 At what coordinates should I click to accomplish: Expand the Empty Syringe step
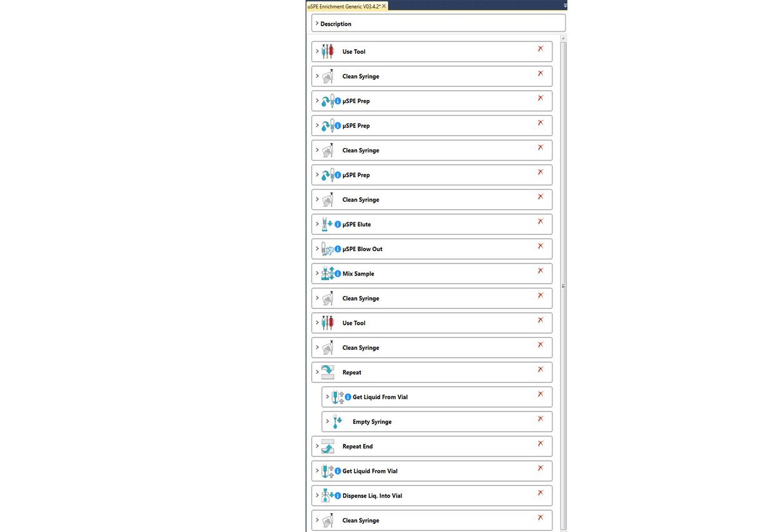point(327,421)
